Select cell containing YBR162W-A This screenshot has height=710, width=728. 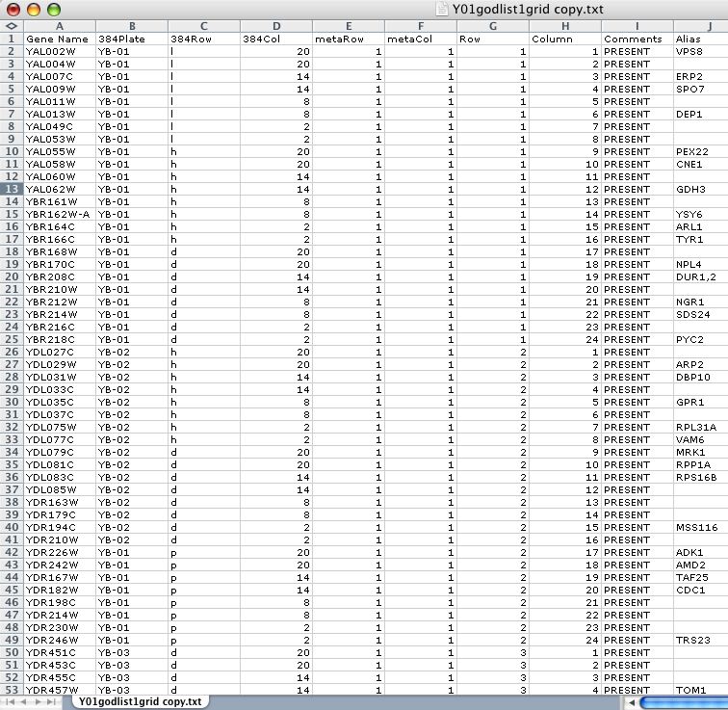point(59,214)
